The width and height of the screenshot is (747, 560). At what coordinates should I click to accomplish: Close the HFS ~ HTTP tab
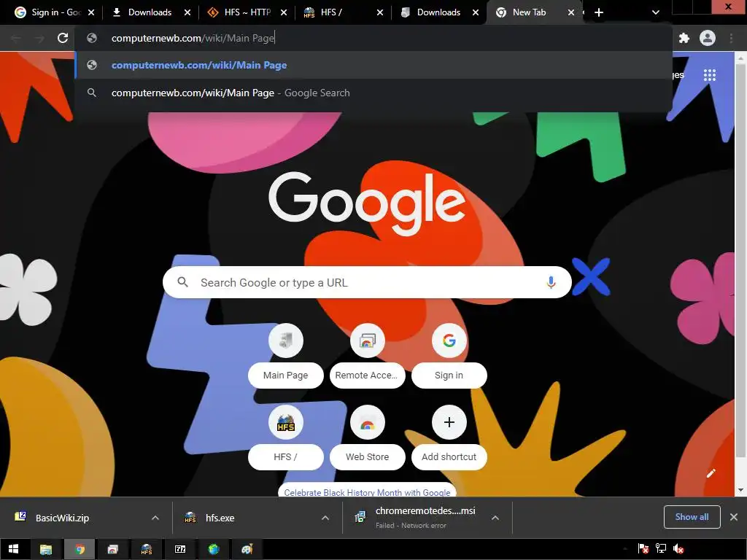click(x=284, y=12)
